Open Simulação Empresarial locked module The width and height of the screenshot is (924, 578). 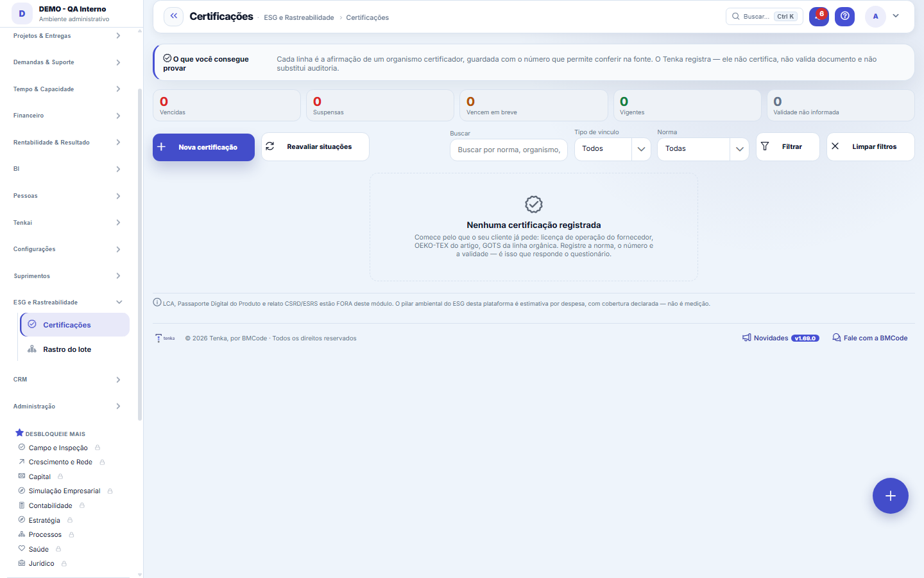pyautogui.click(x=65, y=491)
